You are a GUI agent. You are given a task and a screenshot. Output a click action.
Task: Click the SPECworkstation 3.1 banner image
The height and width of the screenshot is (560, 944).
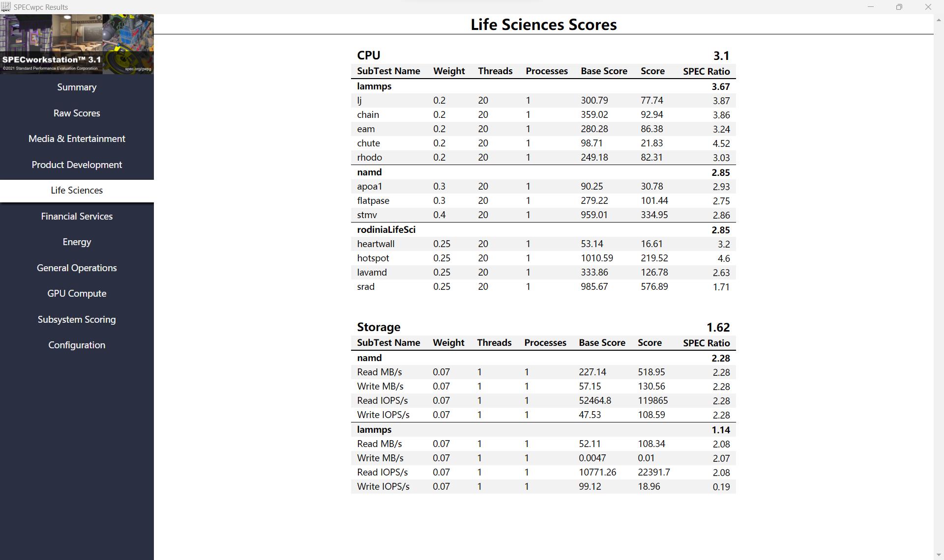point(77,44)
